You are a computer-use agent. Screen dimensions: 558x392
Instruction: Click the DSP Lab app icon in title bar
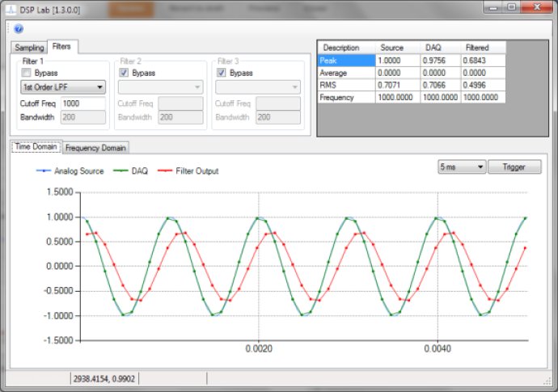[11, 10]
